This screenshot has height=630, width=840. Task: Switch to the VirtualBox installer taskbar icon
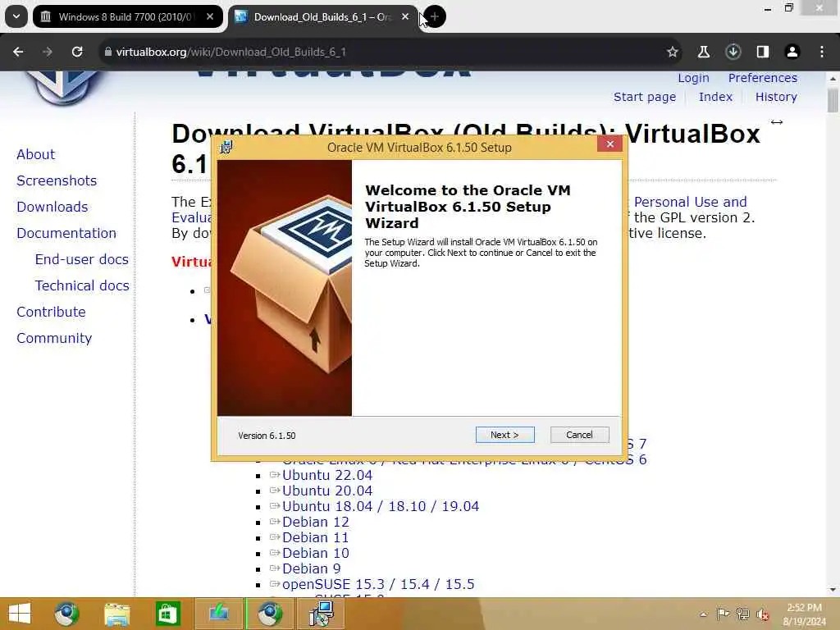point(321,614)
